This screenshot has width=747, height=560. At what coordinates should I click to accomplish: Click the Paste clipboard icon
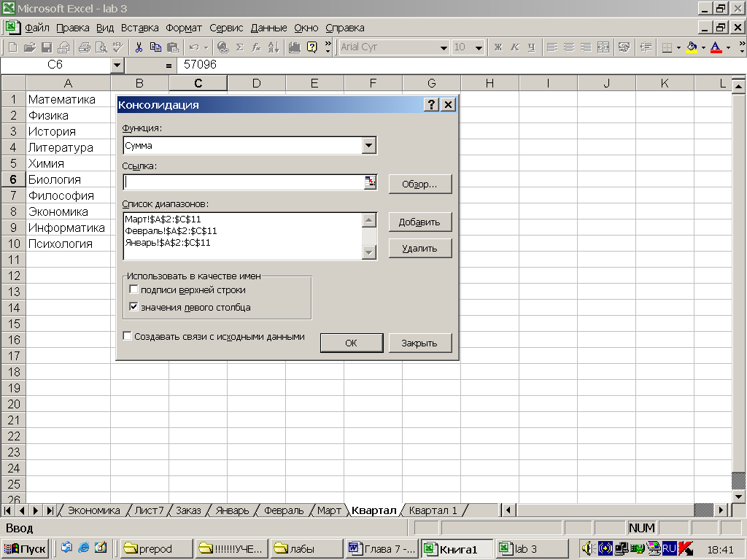[x=172, y=47]
